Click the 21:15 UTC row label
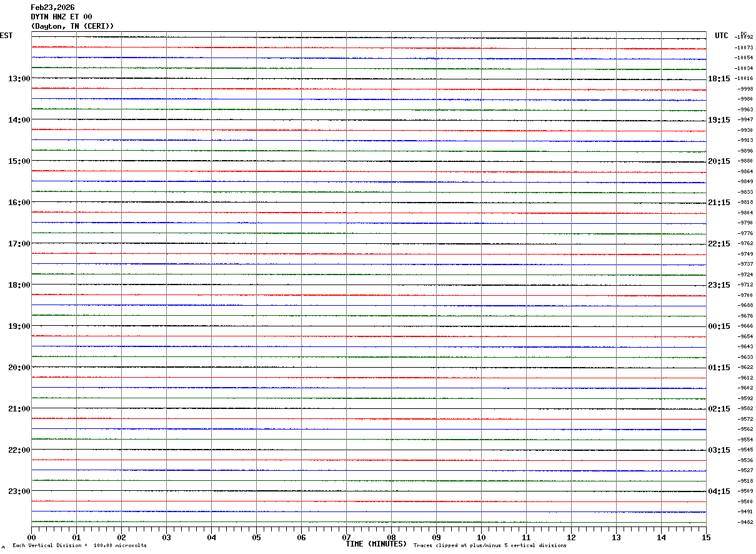Image resolution: width=756 pixels, height=554 pixels. [719, 203]
